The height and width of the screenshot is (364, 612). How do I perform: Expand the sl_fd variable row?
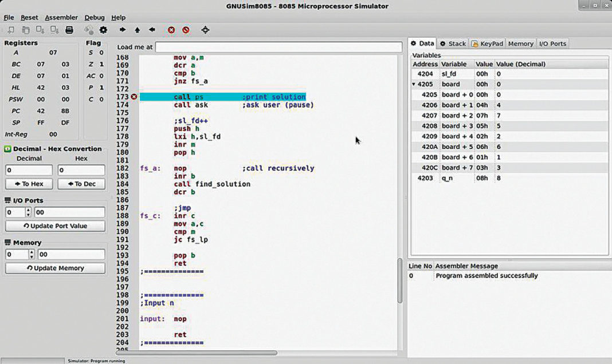tap(413, 73)
